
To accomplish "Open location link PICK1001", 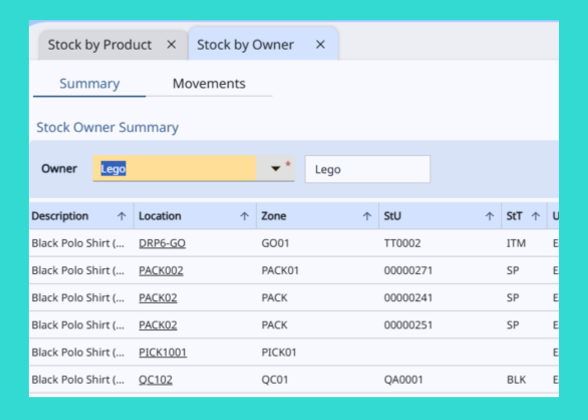I will (x=163, y=352).
